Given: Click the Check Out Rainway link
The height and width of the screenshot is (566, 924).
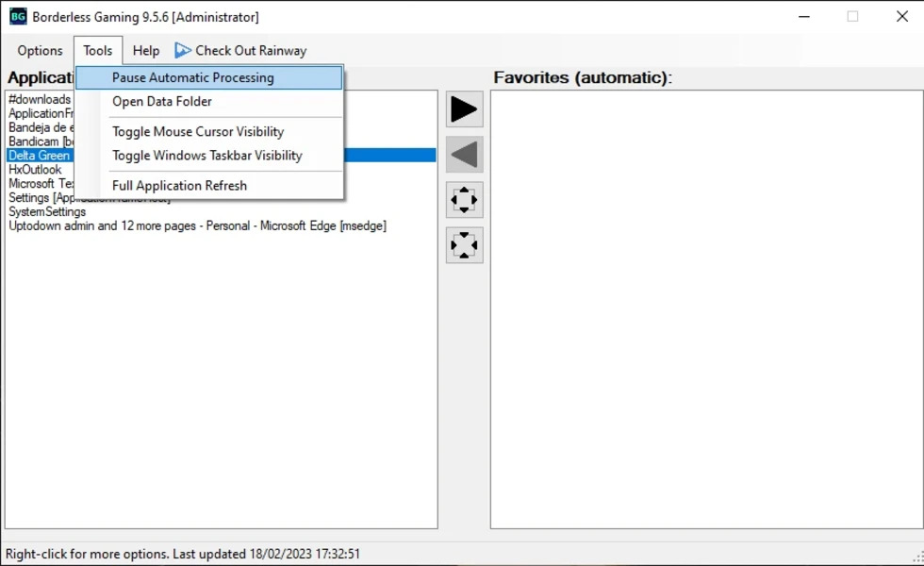Looking at the screenshot, I should pos(251,51).
